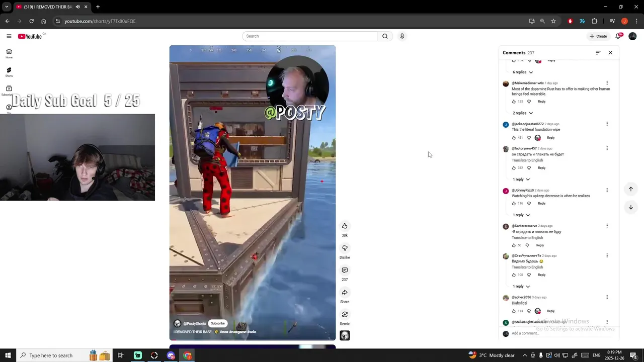
Task: Sort comments using the sort icon
Action: coord(598,53)
